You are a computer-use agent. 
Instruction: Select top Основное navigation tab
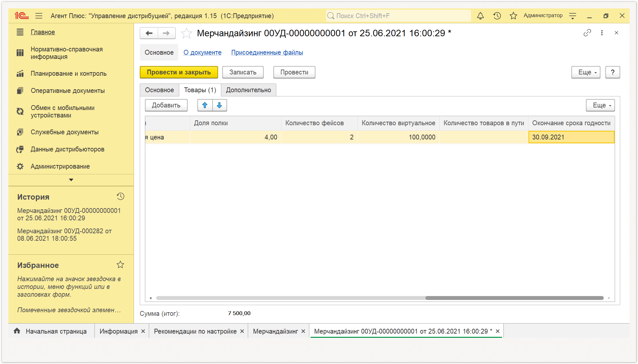[159, 52]
